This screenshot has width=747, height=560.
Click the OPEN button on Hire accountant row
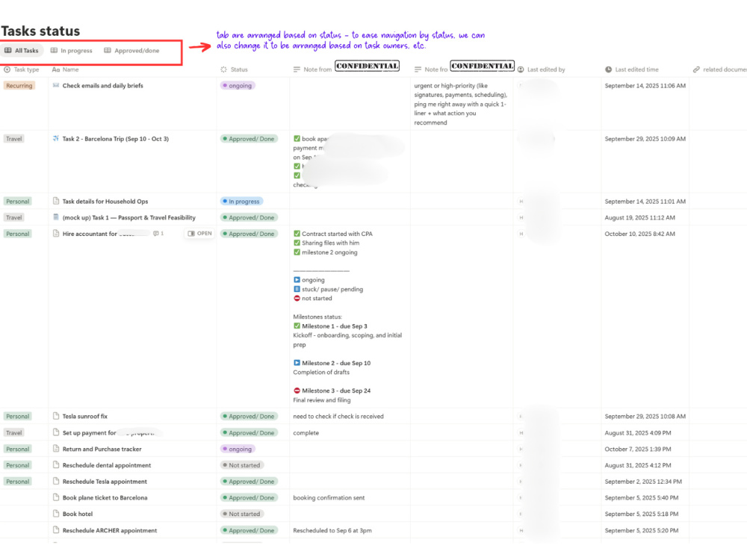pyautogui.click(x=199, y=233)
